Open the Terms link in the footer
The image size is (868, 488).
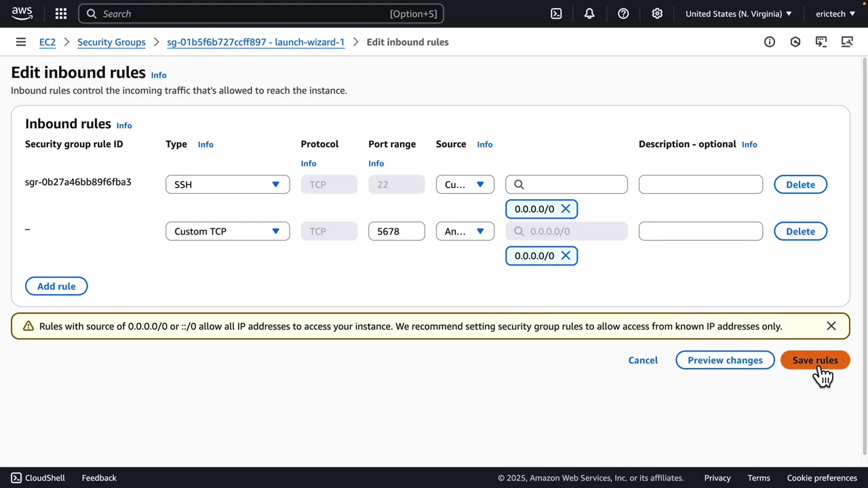click(x=759, y=478)
